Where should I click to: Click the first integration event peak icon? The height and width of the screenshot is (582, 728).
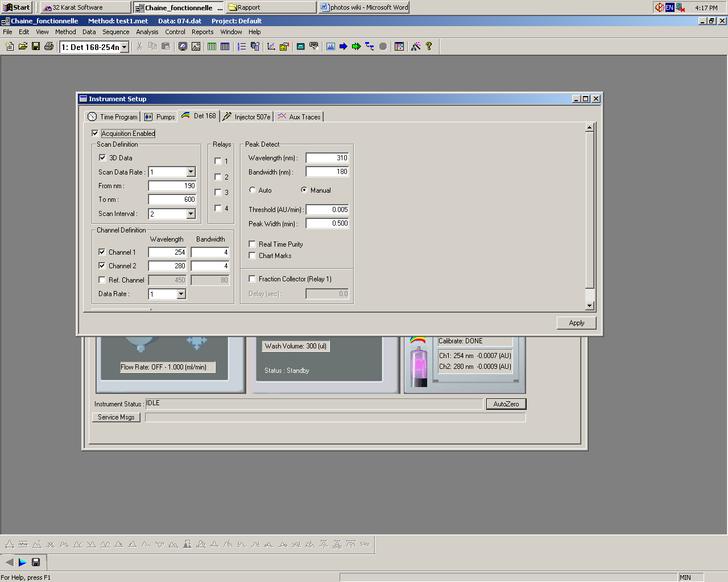[x=10, y=544]
